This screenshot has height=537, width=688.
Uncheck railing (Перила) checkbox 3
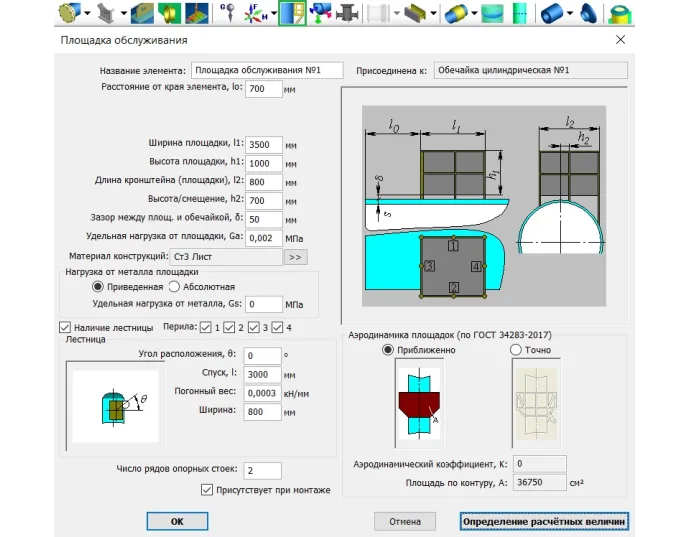pyautogui.click(x=254, y=327)
